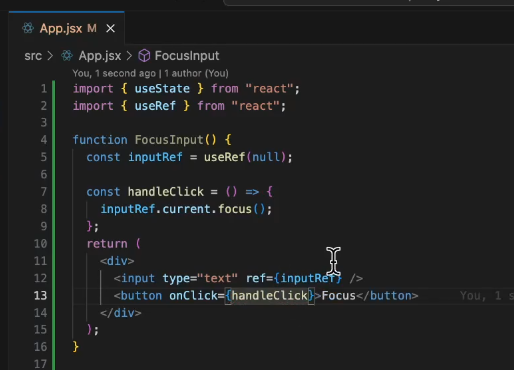
Task: Click the return keyword on line 10
Action: (x=107, y=244)
